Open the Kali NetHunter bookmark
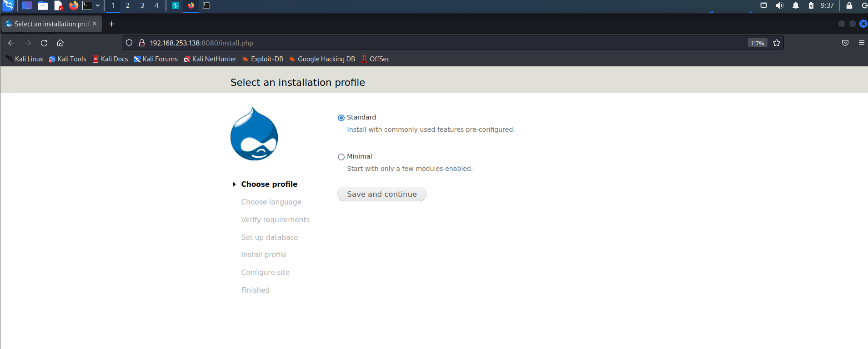This screenshot has height=349, width=868. pos(210,59)
